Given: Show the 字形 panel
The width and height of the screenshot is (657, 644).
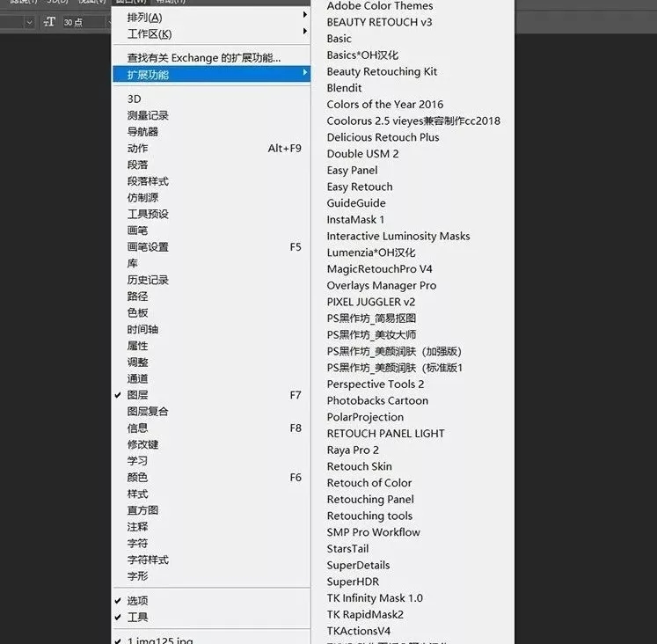Looking at the screenshot, I should (212, 576).
